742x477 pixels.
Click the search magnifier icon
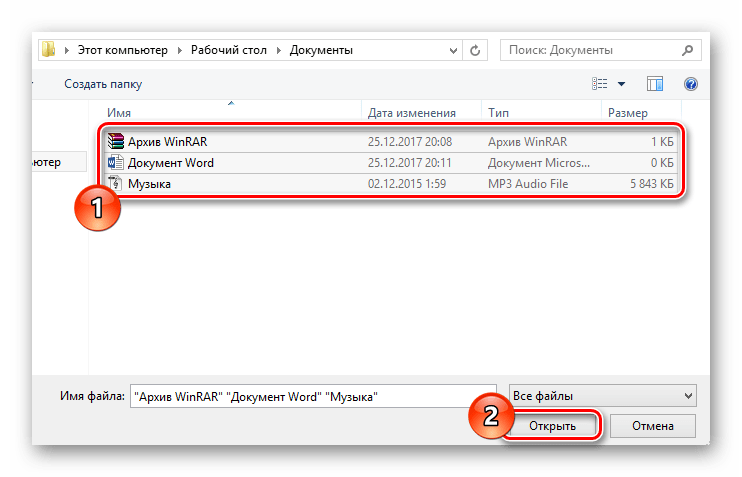tap(688, 50)
